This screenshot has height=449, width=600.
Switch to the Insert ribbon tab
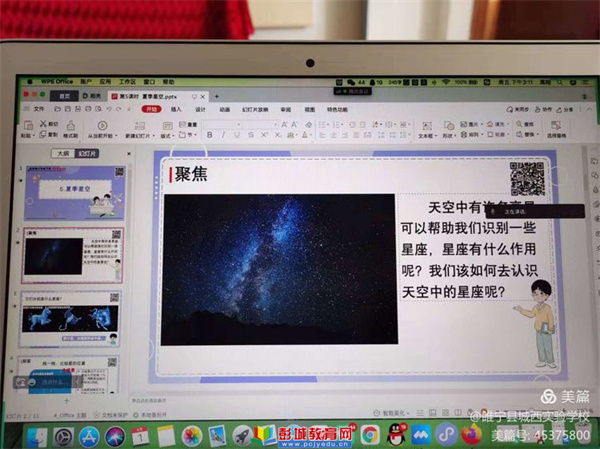(176, 109)
